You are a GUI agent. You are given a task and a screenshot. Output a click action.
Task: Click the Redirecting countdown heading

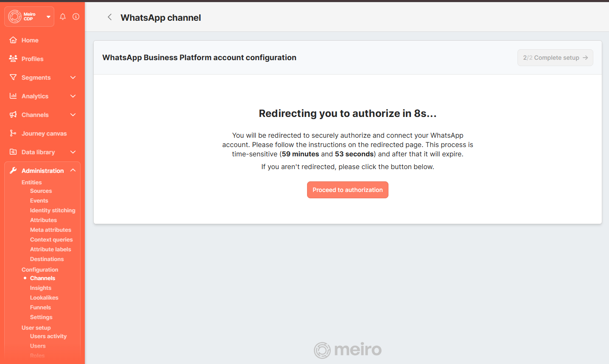tap(348, 114)
